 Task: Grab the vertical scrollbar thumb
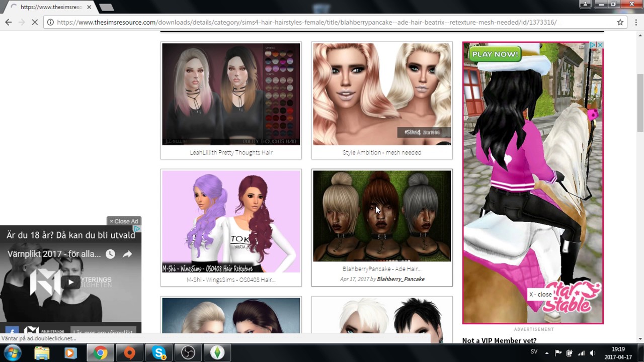[x=639, y=103]
